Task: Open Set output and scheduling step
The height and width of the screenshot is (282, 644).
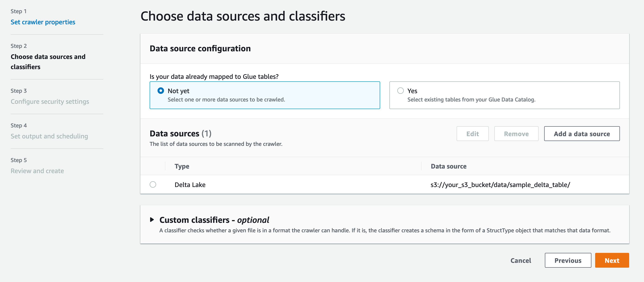Action: tap(49, 136)
